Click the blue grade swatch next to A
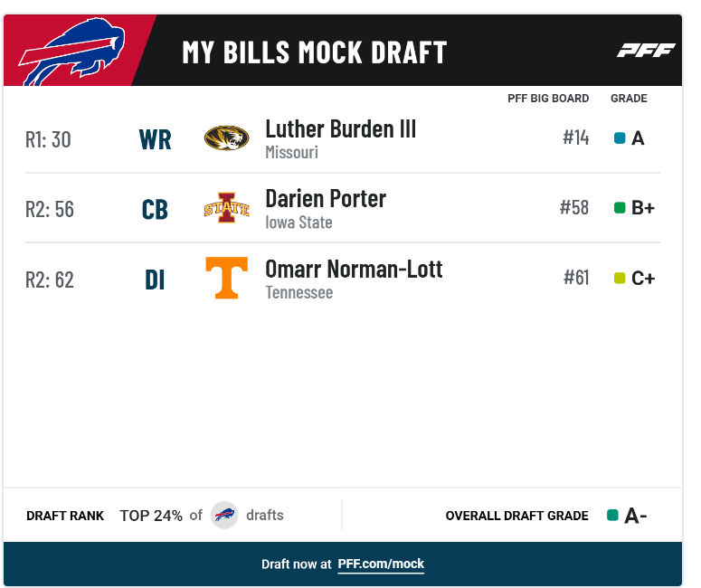Screen dimensions: 701x588 [620, 138]
